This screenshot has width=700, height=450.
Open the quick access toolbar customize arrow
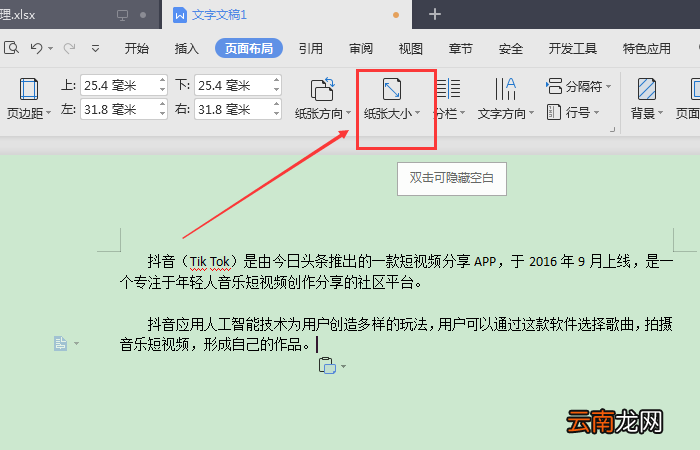95,48
